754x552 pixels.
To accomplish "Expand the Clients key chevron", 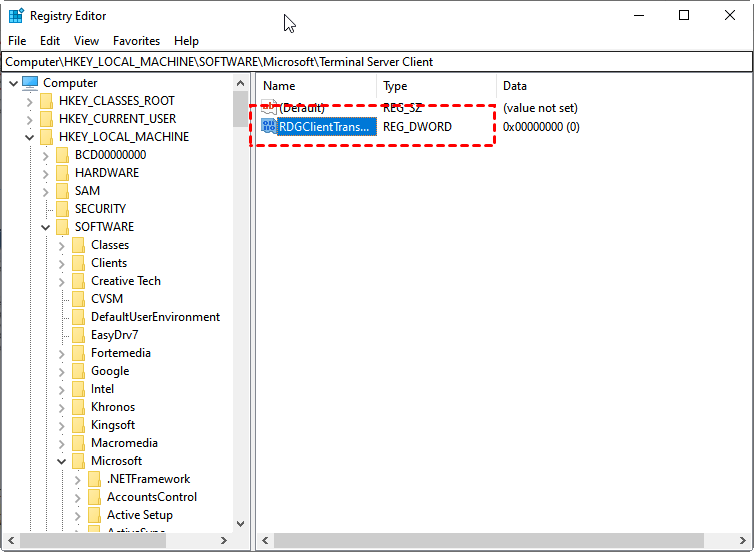I will tap(62, 263).
